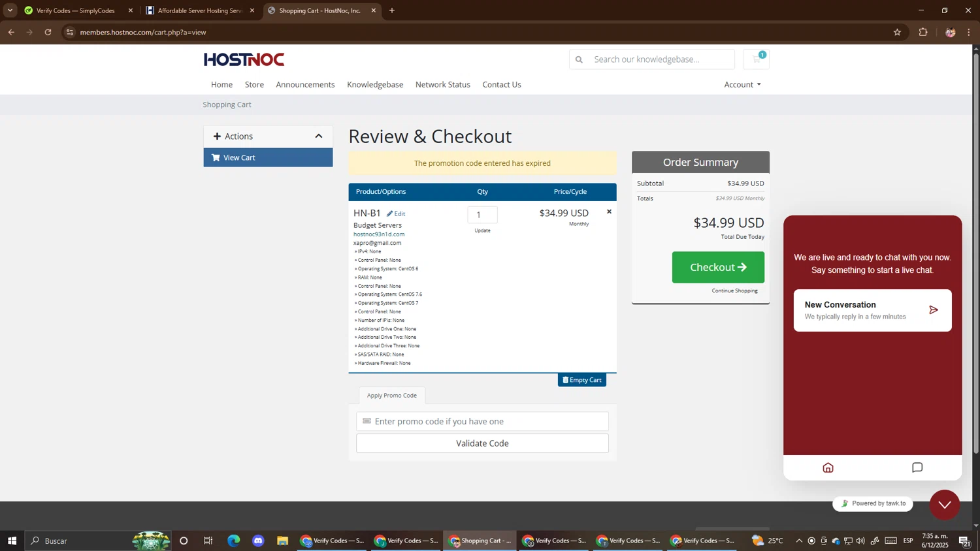Viewport: 980px width, 551px height.
Task: Open the shopping cart icon in header
Action: (x=757, y=59)
